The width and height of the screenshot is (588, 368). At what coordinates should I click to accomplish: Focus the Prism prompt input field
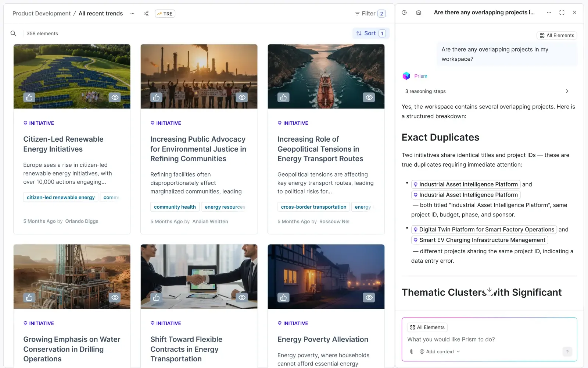[x=489, y=339]
